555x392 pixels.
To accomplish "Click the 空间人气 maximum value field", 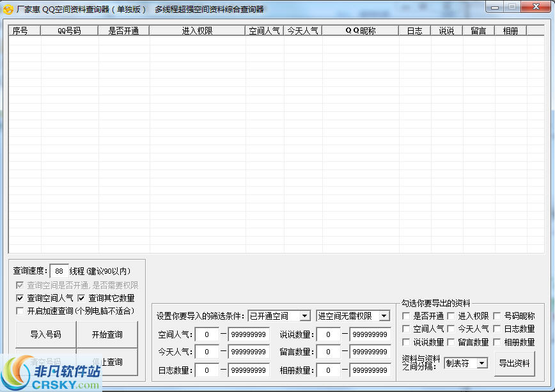I will click(x=249, y=334).
